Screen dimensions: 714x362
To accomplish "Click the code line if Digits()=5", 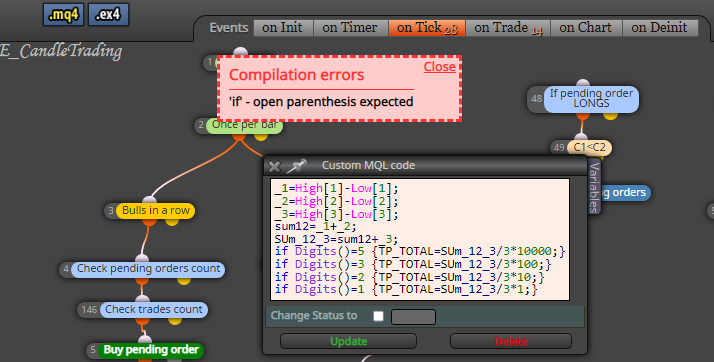I will (419, 251).
